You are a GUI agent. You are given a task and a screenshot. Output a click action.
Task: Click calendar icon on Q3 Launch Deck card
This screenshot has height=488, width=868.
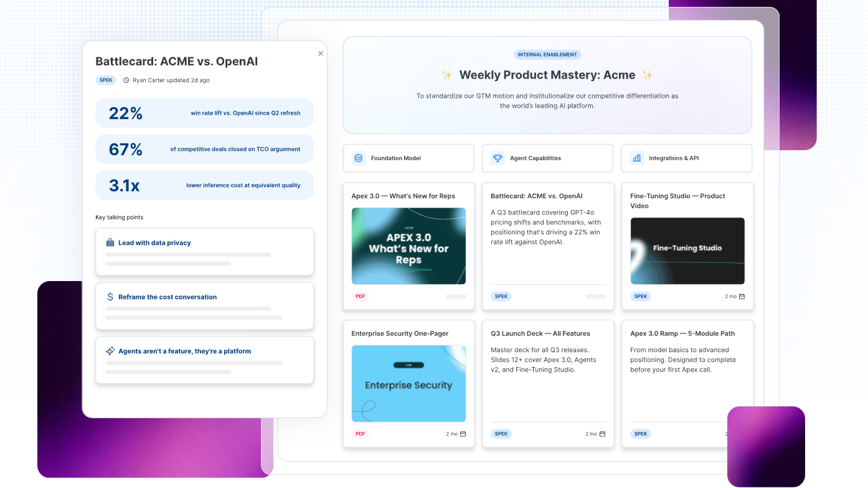(602, 434)
